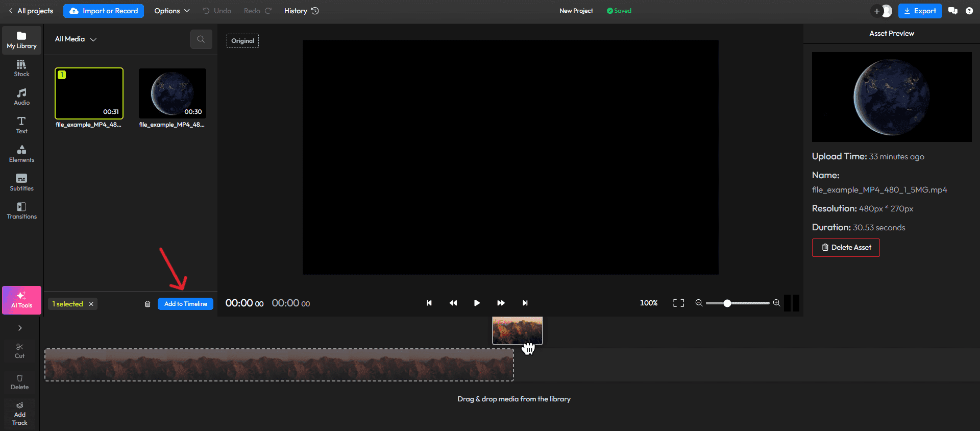Screen dimensions: 980x431
Task: Open the help question mark icon
Action: (x=969, y=11)
